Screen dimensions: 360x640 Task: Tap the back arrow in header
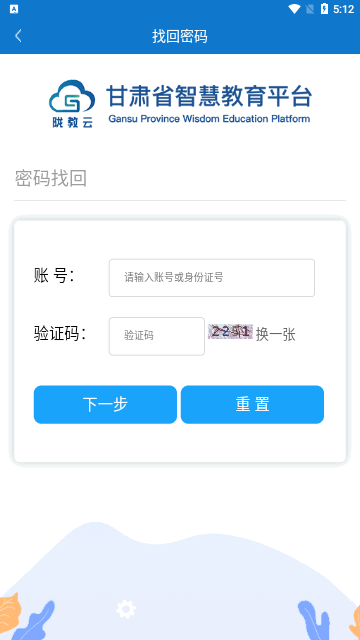pos(18,36)
